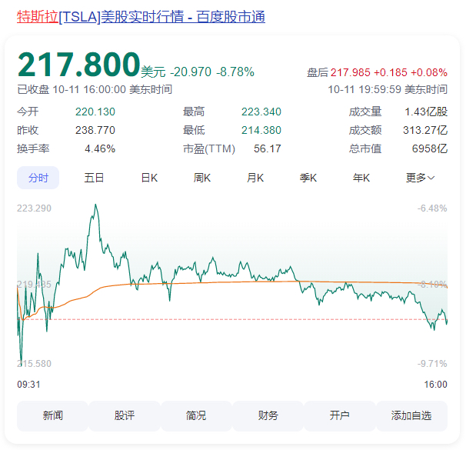
Task: Click the 223.290 chart axis label
Action: point(34,208)
